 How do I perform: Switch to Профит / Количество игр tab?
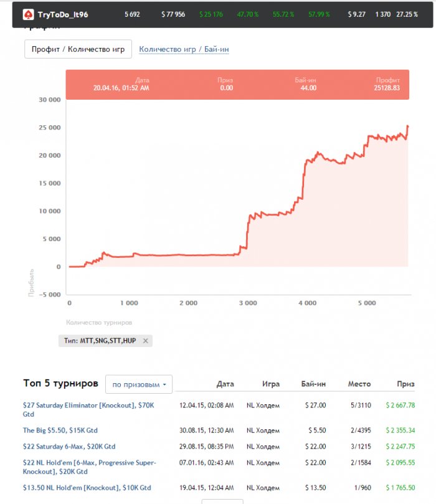click(x=78, y=49)
